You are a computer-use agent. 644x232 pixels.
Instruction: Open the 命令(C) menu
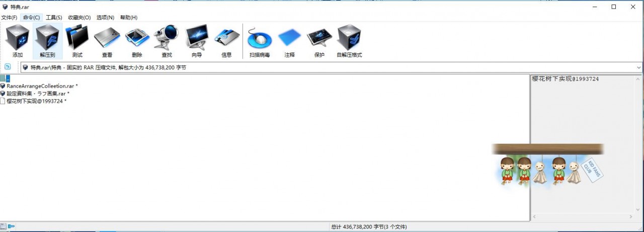pyautogui.click(x=32, y=17)
